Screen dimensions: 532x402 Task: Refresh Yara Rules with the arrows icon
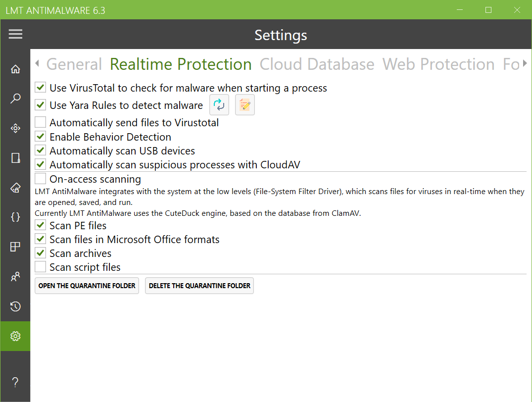click(x=219, y=105)
